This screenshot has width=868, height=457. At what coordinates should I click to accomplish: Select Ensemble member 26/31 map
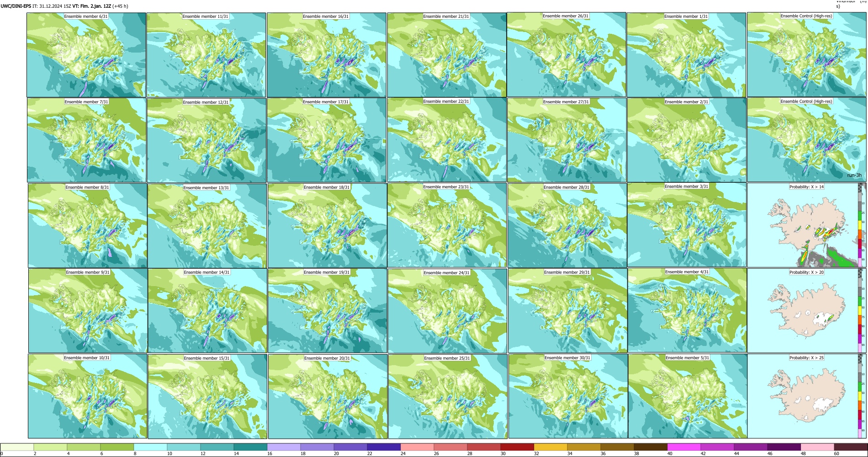pyautogui.click(x=566, y=54)
